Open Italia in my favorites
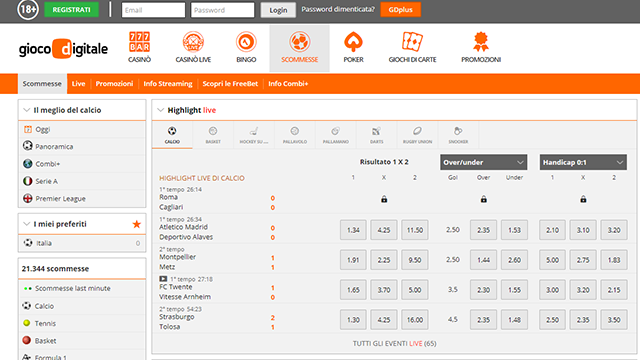Viewport: 640px width, 360px height. click(x=82, y=243)
